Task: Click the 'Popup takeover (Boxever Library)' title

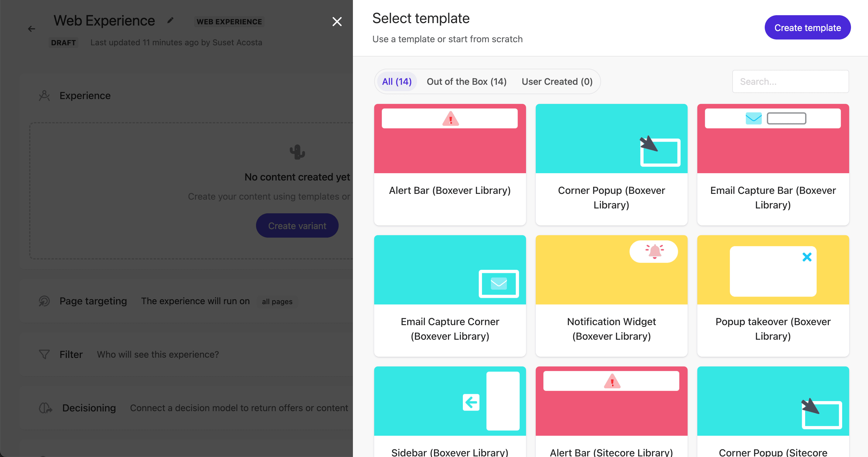Action: (x=773, y=328)
